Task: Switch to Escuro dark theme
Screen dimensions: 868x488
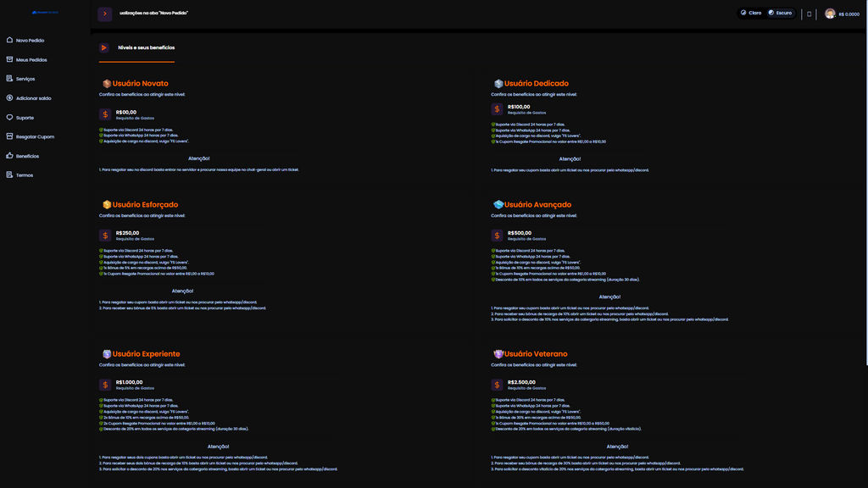Action: (x=780, y=14)
